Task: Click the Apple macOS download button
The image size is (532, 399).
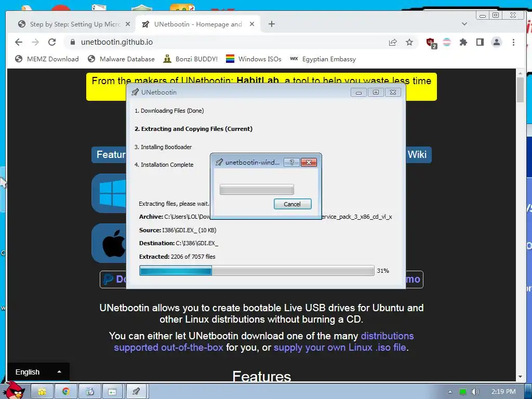Action: coord(109,243)
